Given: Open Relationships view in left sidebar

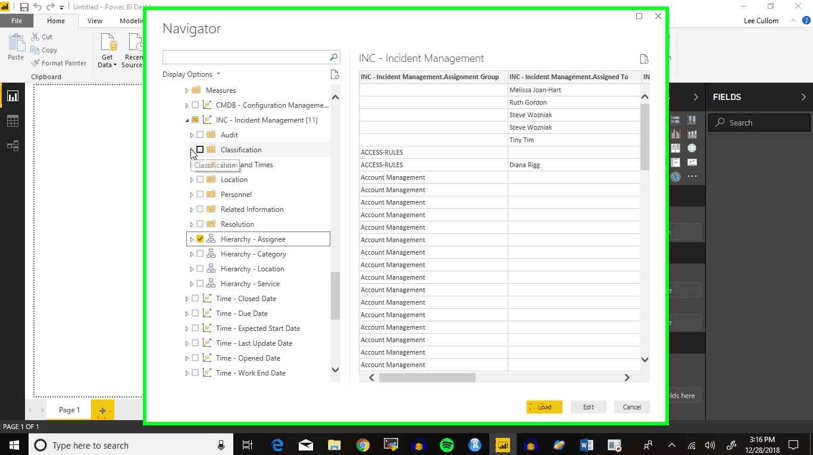Looking at the screenshot, I should pos(12,146).
